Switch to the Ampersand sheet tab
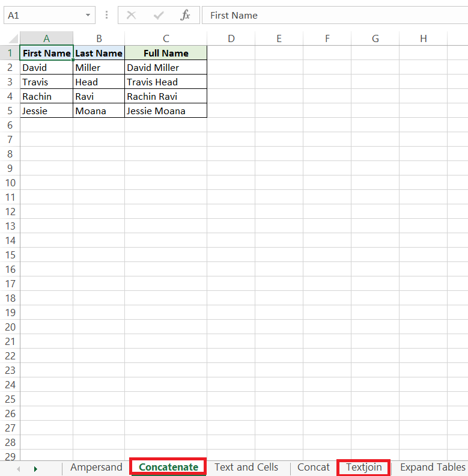468x476 pixels. [96, 467]
